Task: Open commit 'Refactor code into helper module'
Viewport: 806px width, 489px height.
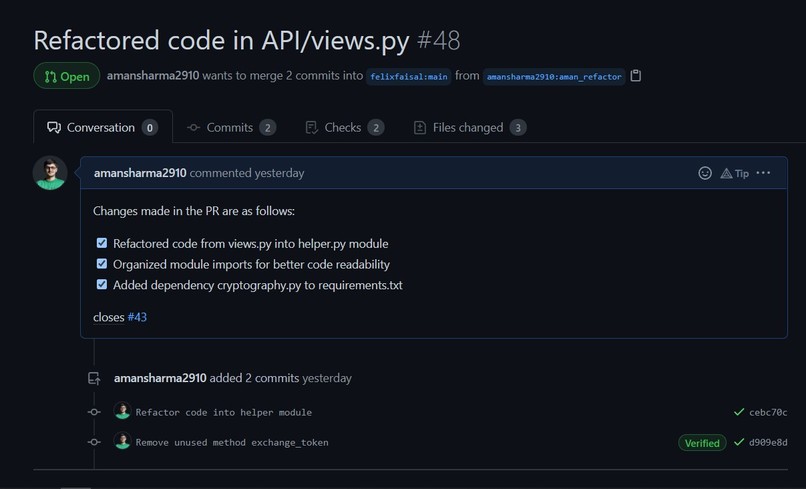Action: point(224,412)
